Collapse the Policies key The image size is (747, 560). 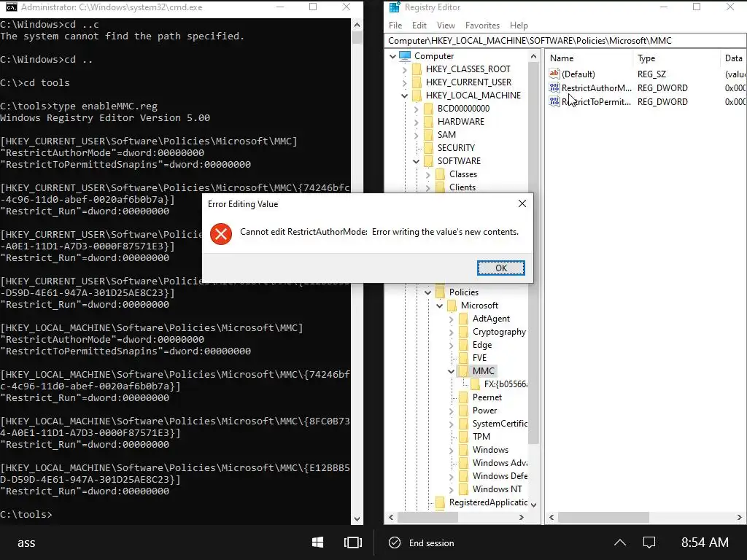(x=427, y=292)
